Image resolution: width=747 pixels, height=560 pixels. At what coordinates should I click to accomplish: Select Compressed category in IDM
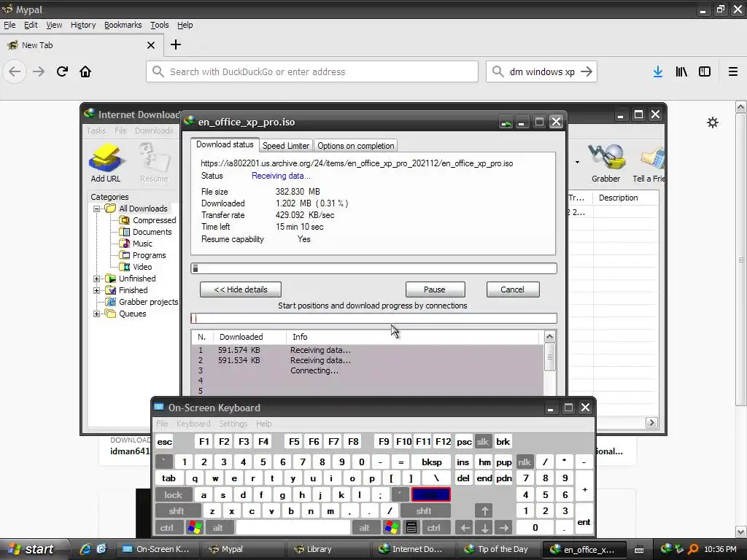coord(154,220)
